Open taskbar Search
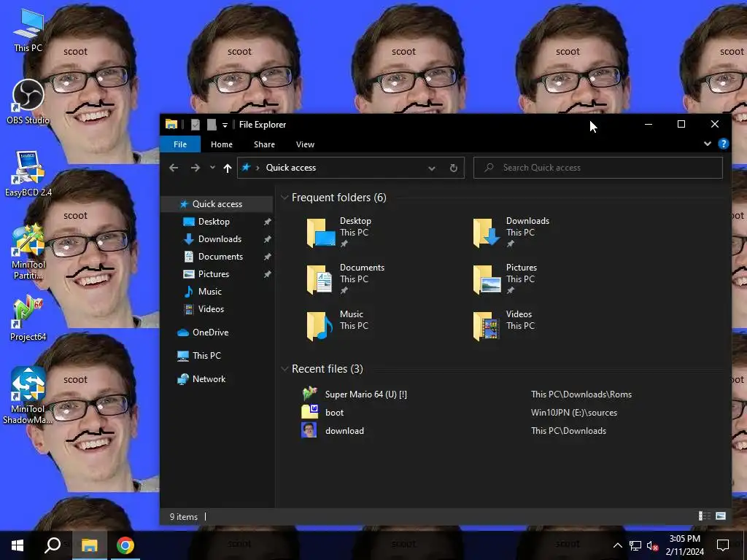This screenshot has width=747, height=560. tap(53, 545)
